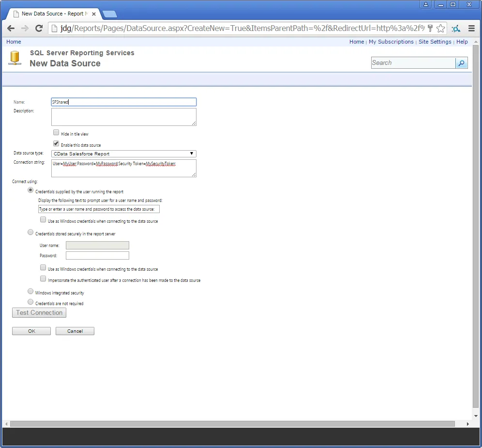
Task: Click the search magnifier button
Action: pyautogui.click(x=461, y=62)
